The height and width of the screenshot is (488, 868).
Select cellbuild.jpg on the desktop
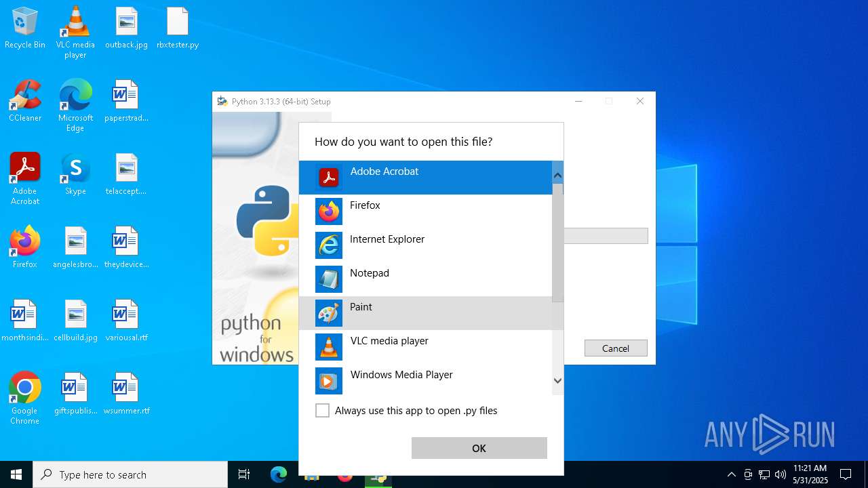(x=75, y=321)
